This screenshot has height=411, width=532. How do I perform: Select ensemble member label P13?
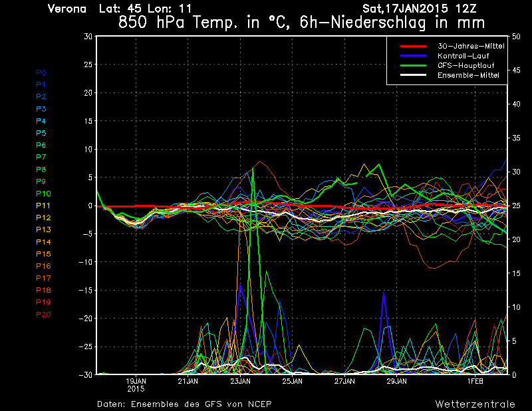pyautogui.click(x=43, y=229)
